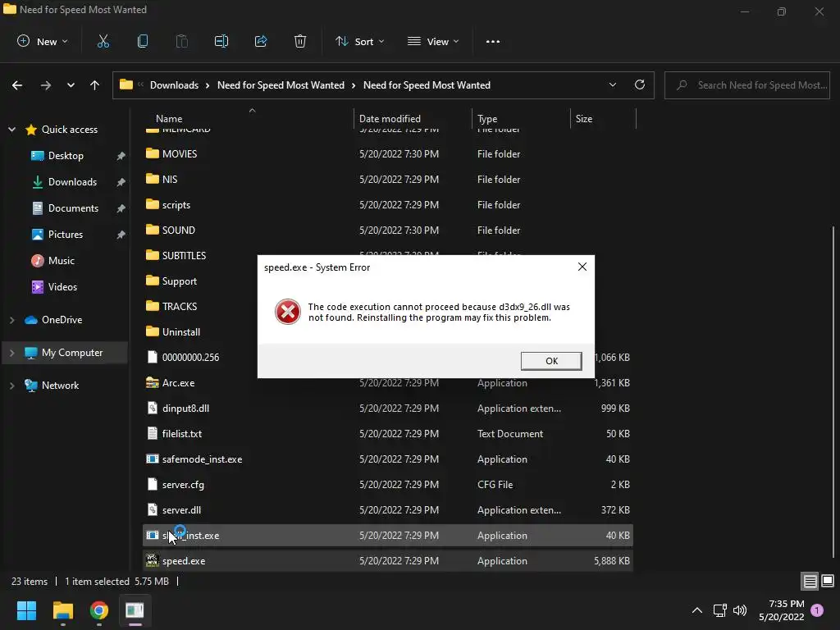
Task: Select the server.dll file icon
Action: click(x=152, y=509)
